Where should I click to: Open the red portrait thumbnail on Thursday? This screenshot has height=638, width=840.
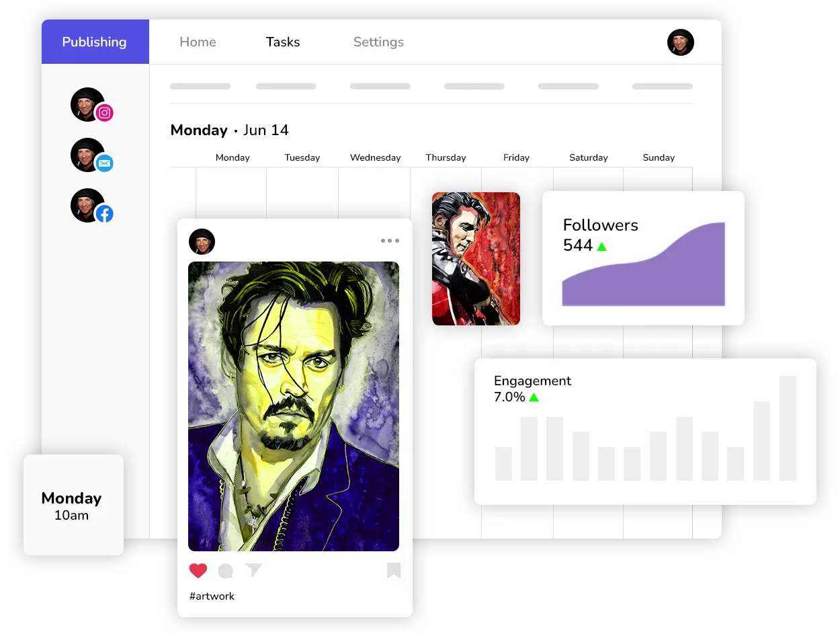coord(476,259)
